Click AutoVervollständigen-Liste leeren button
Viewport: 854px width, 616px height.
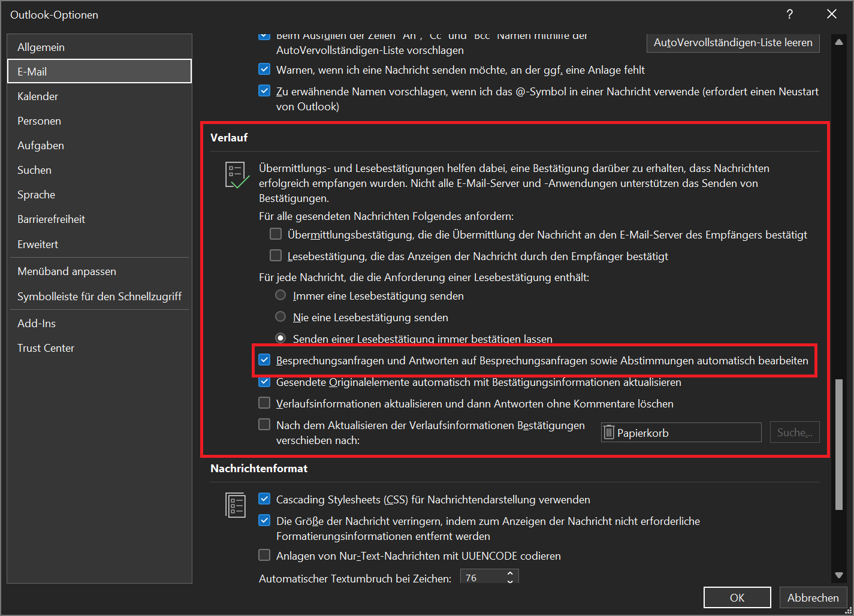click(733, 43)
